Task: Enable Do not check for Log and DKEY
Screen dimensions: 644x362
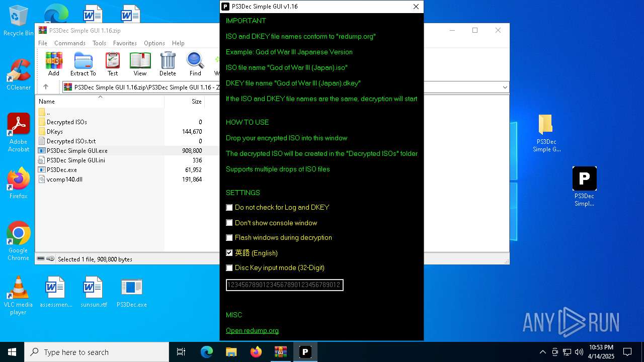Action: (229, 208)
